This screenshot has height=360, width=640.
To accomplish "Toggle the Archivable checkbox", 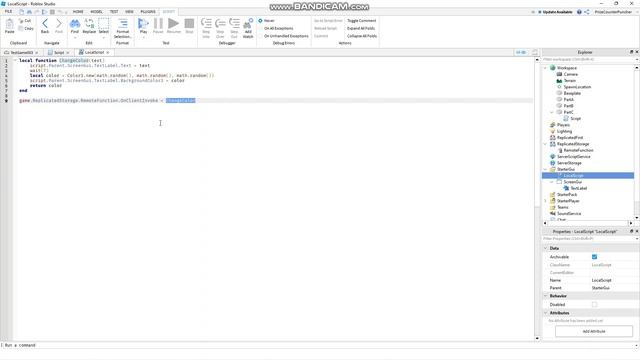I will pyautogui.click(x=594, y=257).
